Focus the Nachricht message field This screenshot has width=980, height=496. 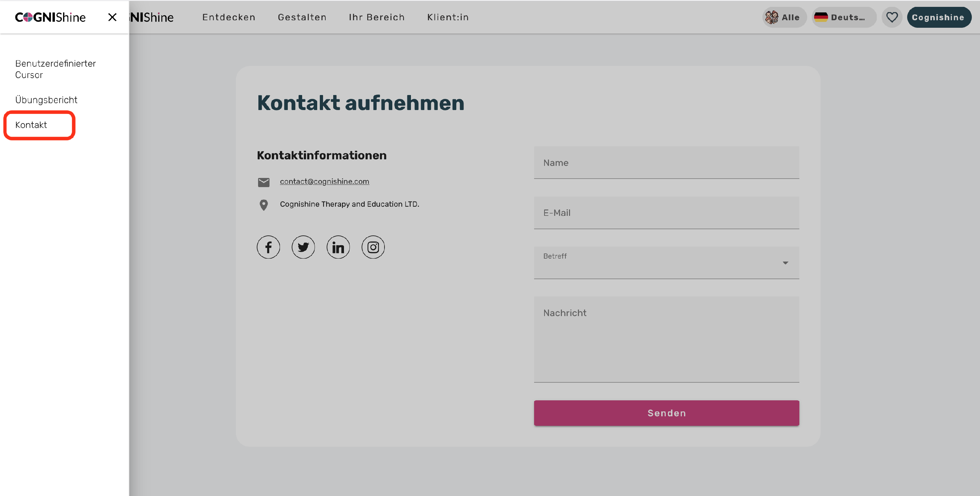pyautogui.click(x=666, y=339)
